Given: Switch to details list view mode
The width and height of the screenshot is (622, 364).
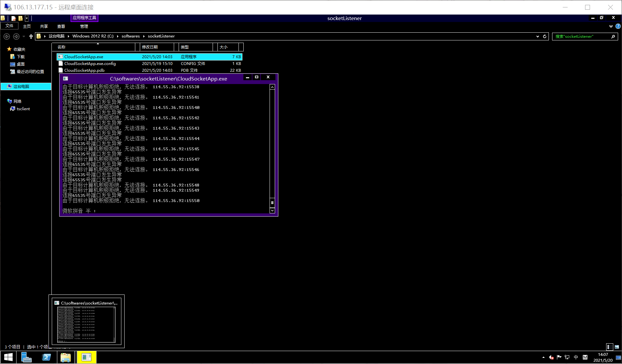Looking at the screenshot, I should 610,347.
